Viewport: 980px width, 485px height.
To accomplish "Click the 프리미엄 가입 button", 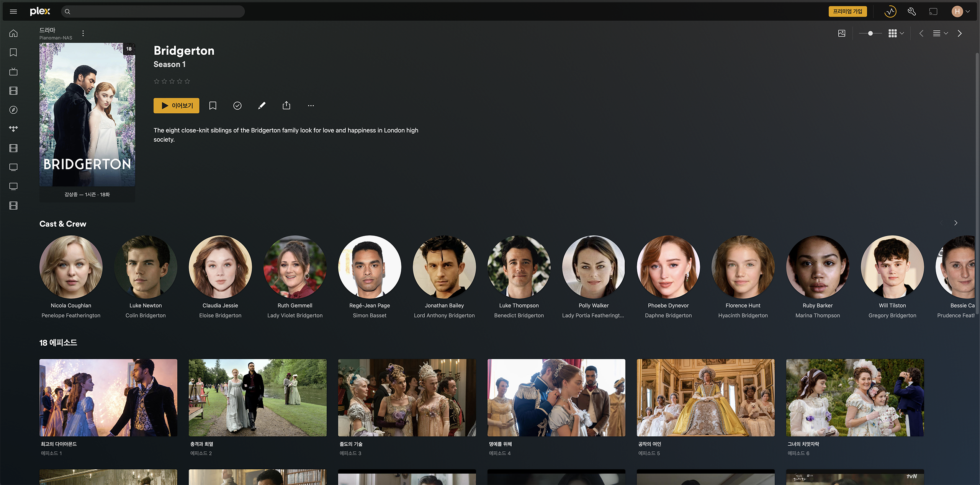I will pyautogui.click(x=847, y=11).
